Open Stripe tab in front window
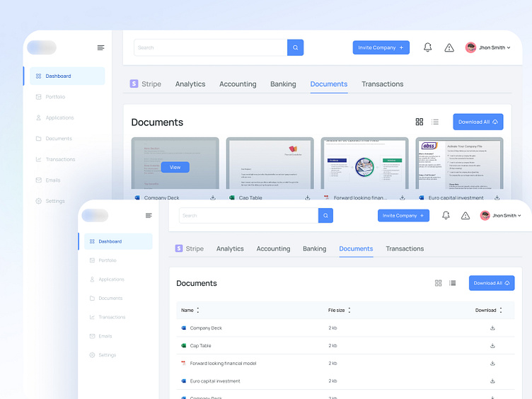 (190, 248)
